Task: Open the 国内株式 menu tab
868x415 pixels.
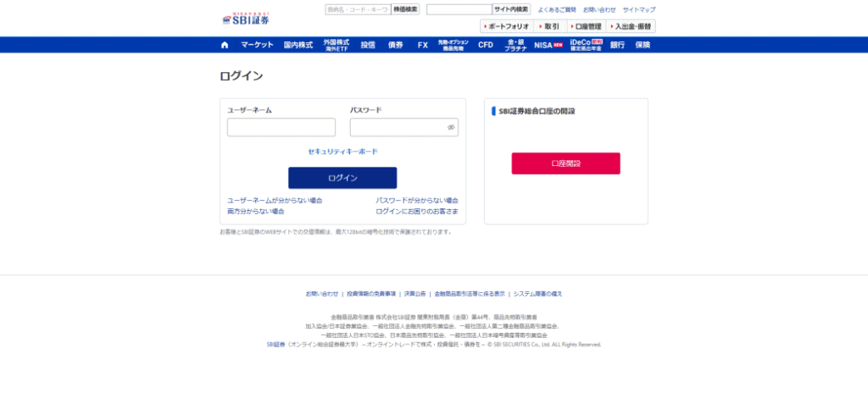Action: click(298, 45)
